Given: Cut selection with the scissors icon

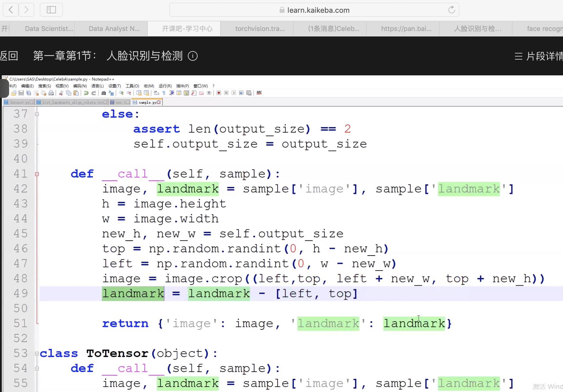Looking at the screenshot, I should (x=61, y=93).
